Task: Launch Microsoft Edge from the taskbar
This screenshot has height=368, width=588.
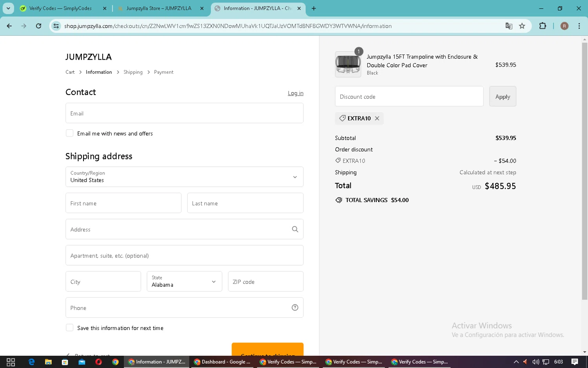Action: 31,362
